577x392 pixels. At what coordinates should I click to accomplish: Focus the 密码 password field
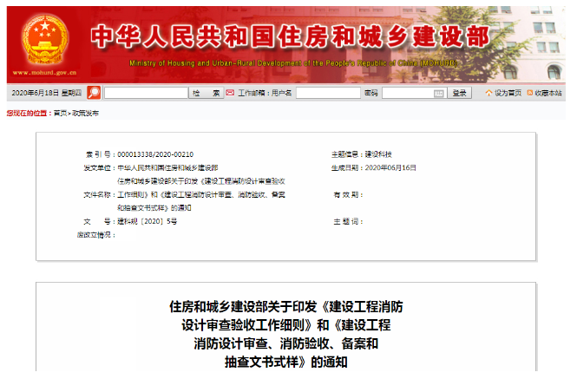pos(414,93)
